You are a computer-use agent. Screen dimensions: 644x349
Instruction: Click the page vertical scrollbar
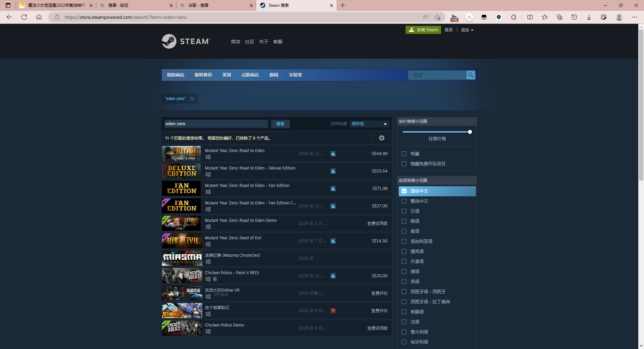(x=641, y=105)
